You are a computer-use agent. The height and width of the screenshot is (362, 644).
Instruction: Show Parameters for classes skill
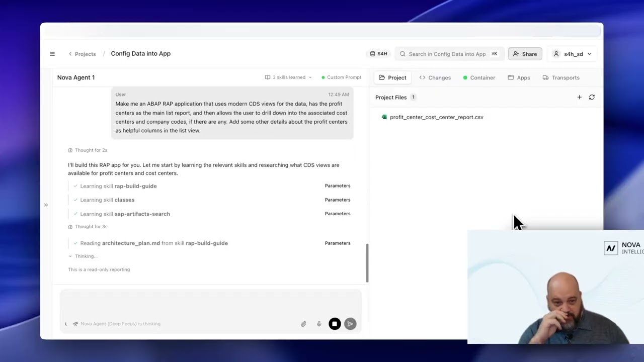point(338,200)
